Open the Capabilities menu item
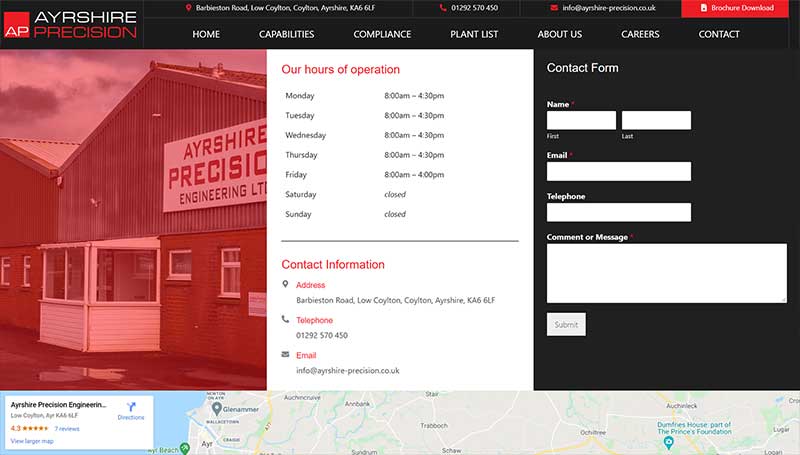The height and width of the screenshot is (455, 800). (x=286, y=34)
